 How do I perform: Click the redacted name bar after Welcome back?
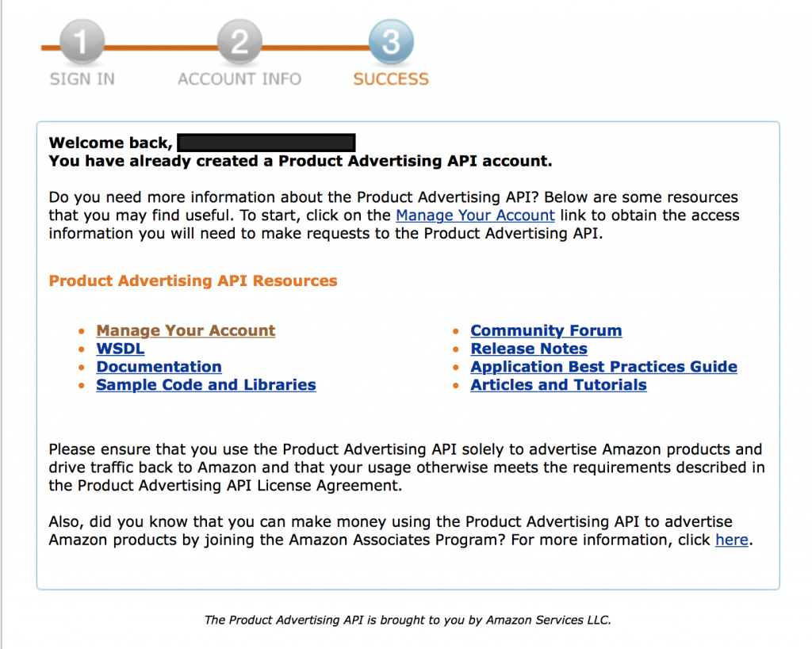[x=266, y=143]
